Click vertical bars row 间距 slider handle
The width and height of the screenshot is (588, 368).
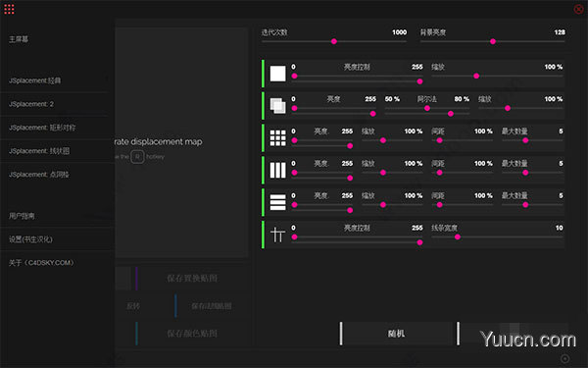point(439,173)
